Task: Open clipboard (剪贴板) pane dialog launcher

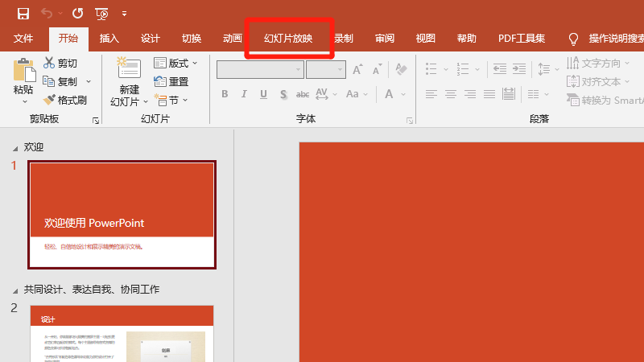Action: [96, 120]
